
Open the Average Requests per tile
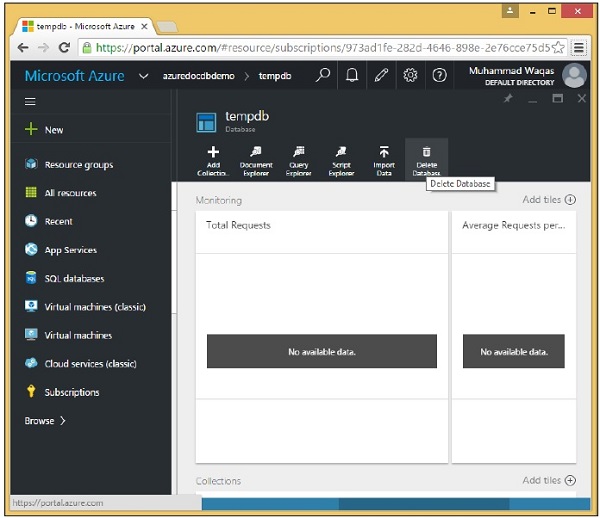tap(514, 337)
